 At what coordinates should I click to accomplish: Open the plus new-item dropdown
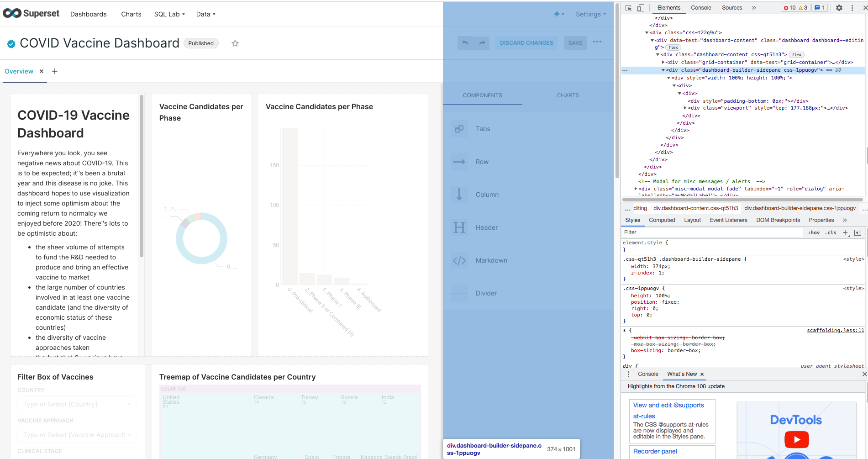pos(559,14)
